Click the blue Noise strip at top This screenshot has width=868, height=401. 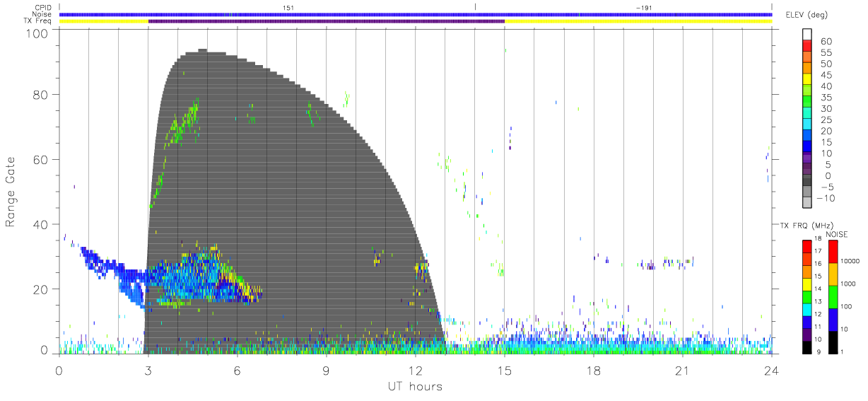(416, 14)
